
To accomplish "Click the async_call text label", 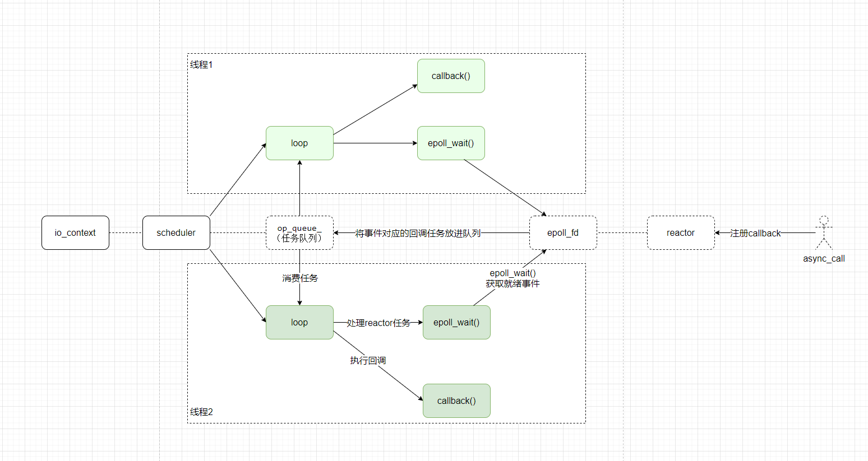I will 824,258.
